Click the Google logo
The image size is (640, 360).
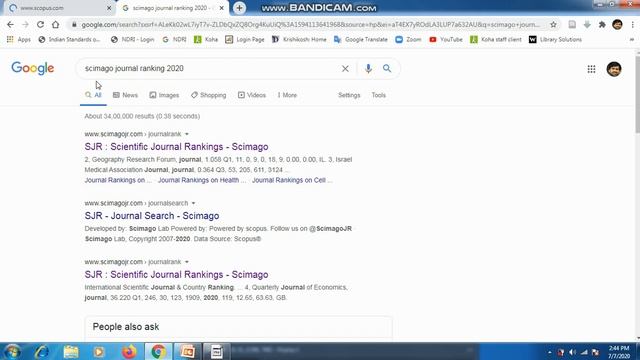(33, 68)
